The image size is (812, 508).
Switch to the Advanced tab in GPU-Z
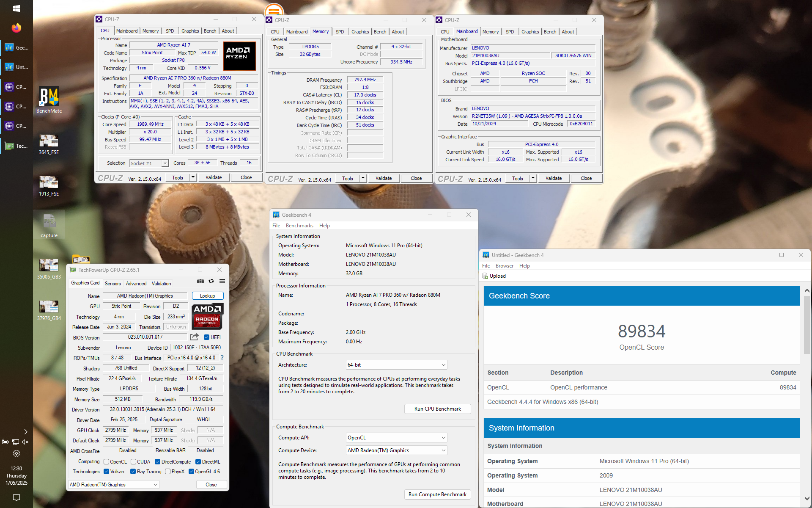pos(136,284)
